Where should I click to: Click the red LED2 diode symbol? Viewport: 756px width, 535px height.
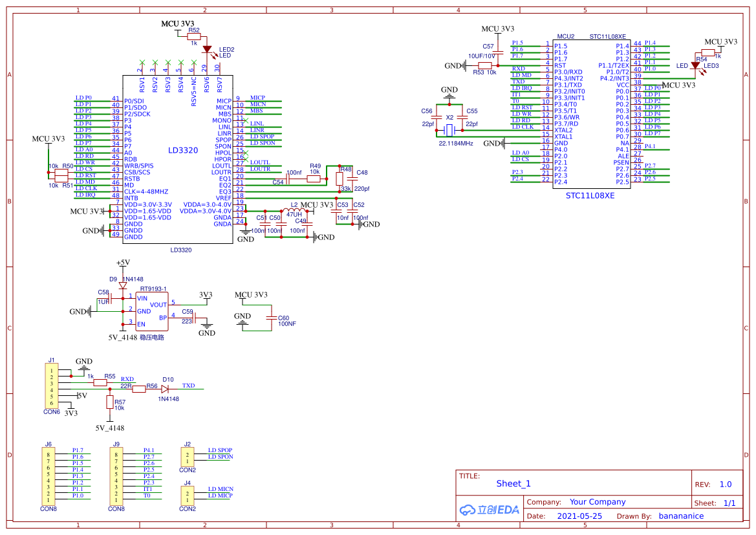coord(207,49)
